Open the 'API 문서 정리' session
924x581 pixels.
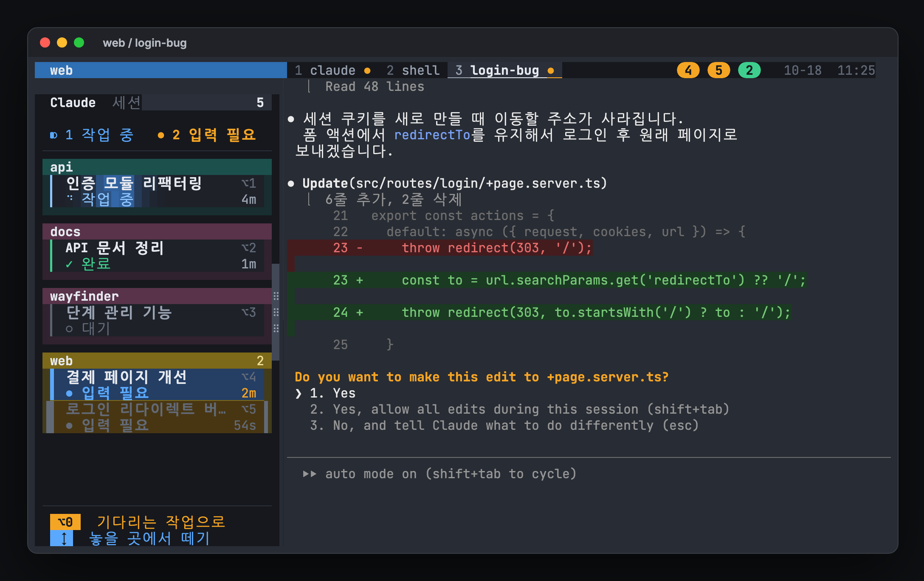click(x=157, y=256)
